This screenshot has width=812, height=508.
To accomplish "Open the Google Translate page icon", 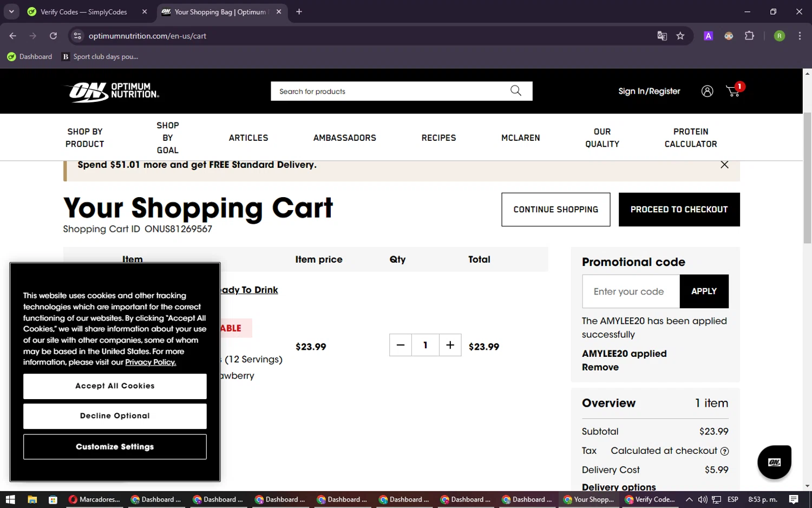I will (662, 36).
